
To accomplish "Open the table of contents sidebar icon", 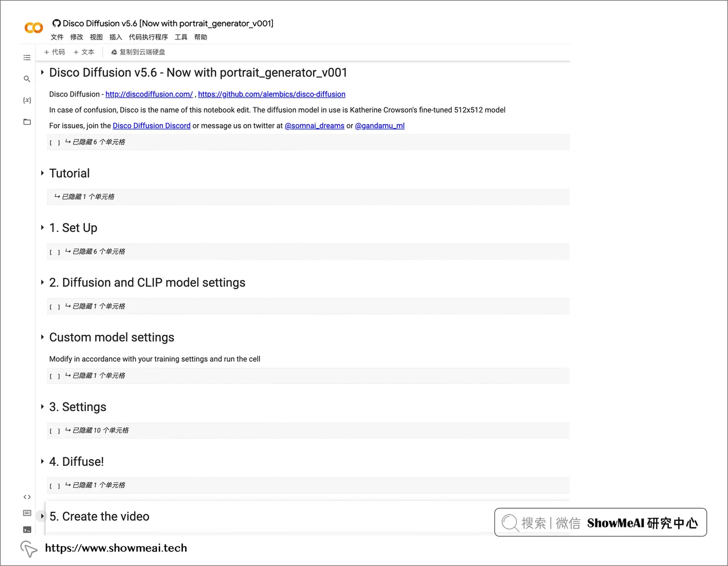I will click(27, 58).
